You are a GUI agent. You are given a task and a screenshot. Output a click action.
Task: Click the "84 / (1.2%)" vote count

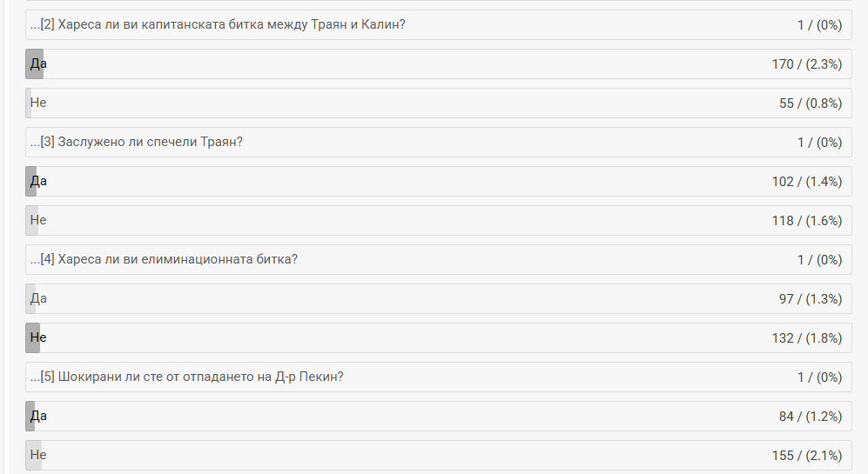pos(810,417)
